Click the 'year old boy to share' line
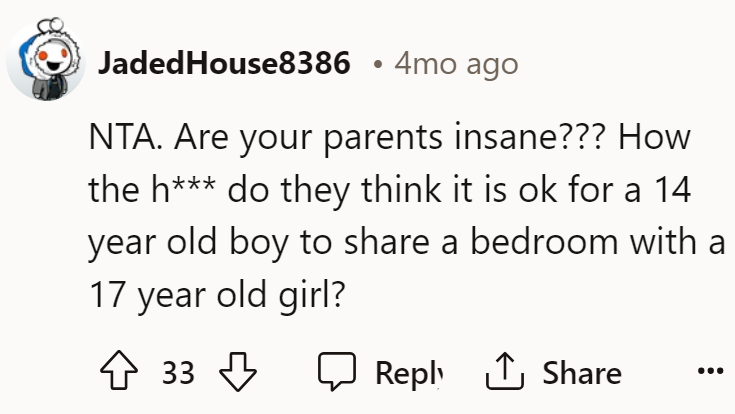Screen dimensions: 735x414 (x=259, y=243)
